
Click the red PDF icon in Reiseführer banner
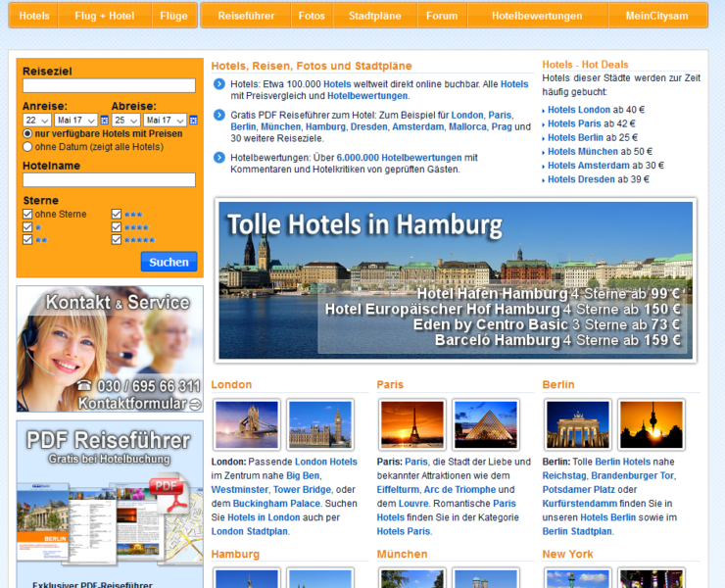169,493
